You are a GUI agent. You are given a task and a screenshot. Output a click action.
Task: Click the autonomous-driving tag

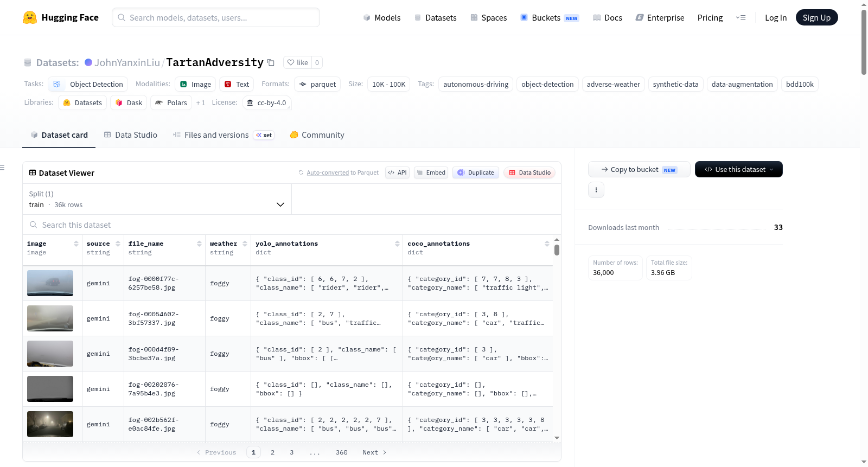tap(476, 84)
